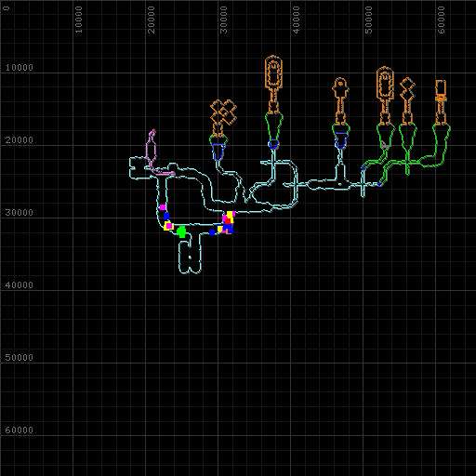Click the green curved corridor under 60000 room
Viewport: 476px width, 476px height.
437,146
